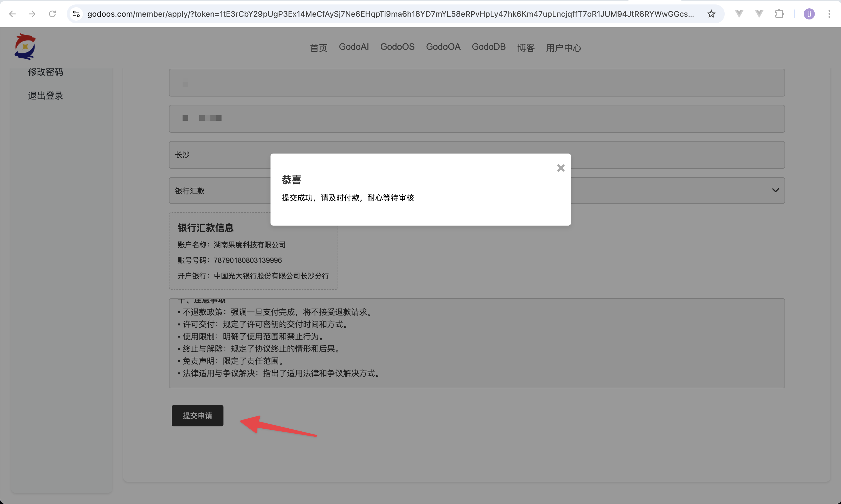
Task: Click the 长沙 city input field
Action: [477, 155]
